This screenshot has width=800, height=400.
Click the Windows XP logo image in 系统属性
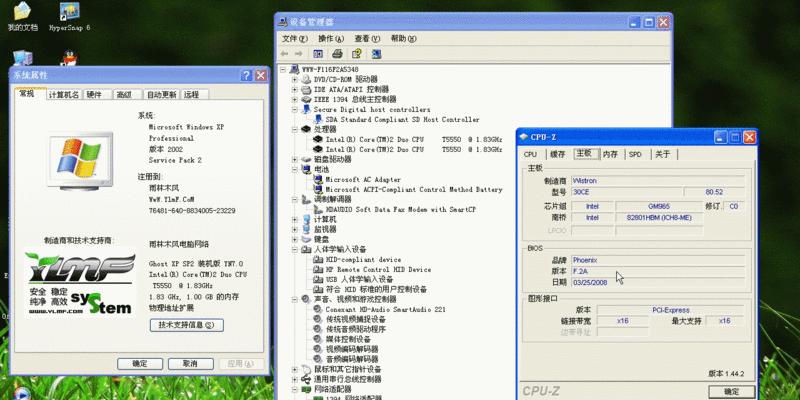(x=80, y=161)
